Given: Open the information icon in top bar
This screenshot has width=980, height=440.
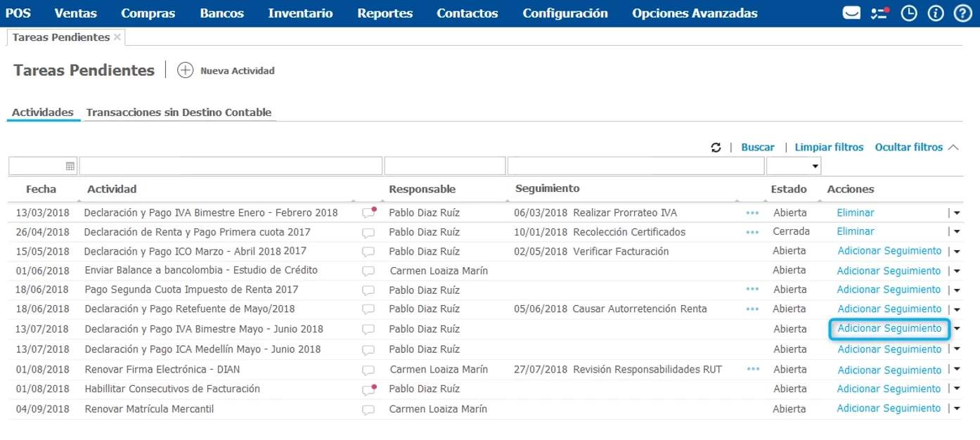Looking at the screenshot, I should [935, 13].
